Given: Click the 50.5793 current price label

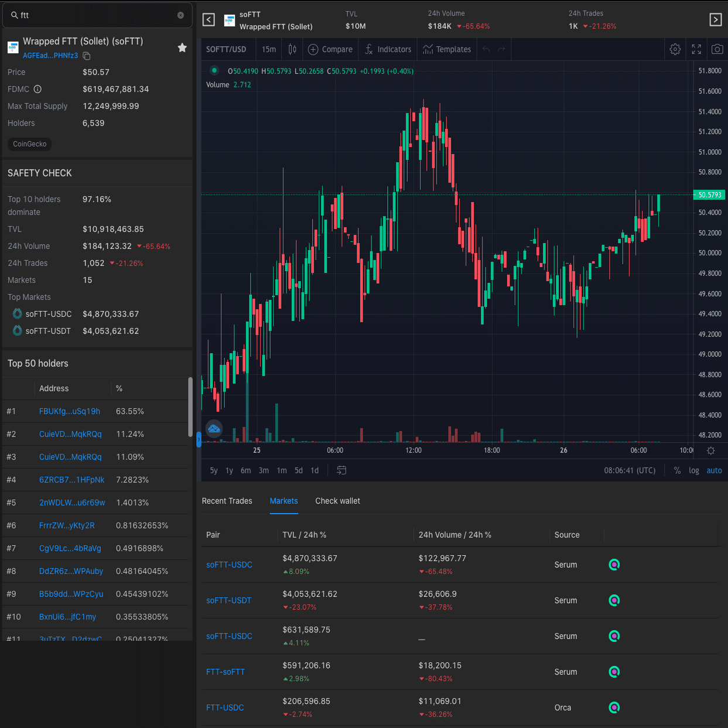Looking at the screenshot, I should [709, 195].
